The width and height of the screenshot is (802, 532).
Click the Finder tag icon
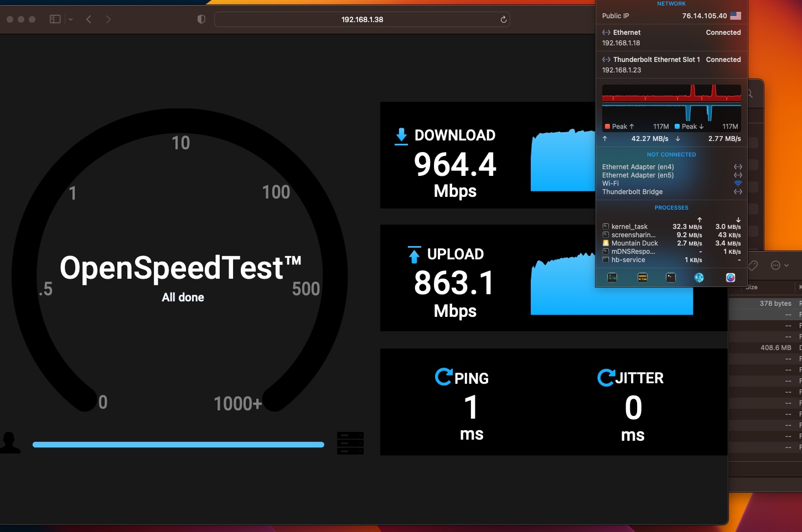(x=753, y=265)
